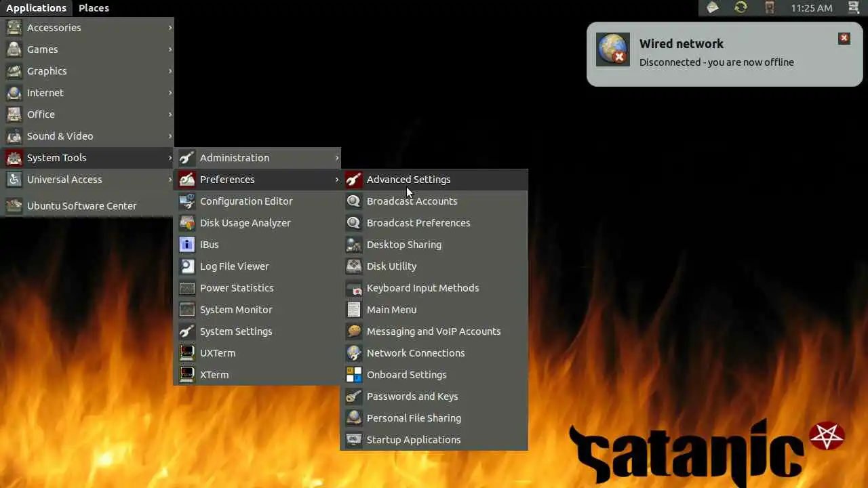Click the Internet globe icon
868x488 pixels.
tap(14, 93)
